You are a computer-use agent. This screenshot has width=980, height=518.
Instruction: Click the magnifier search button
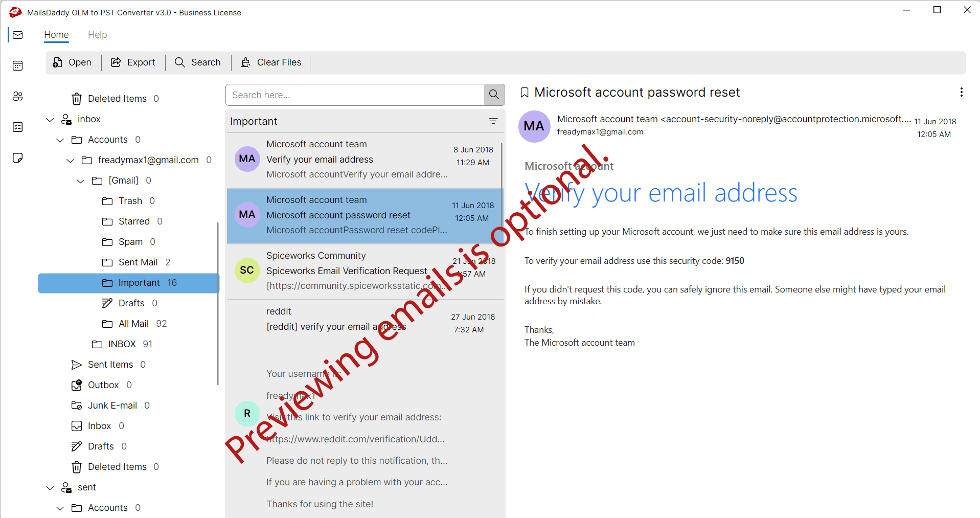coord(494,95)
